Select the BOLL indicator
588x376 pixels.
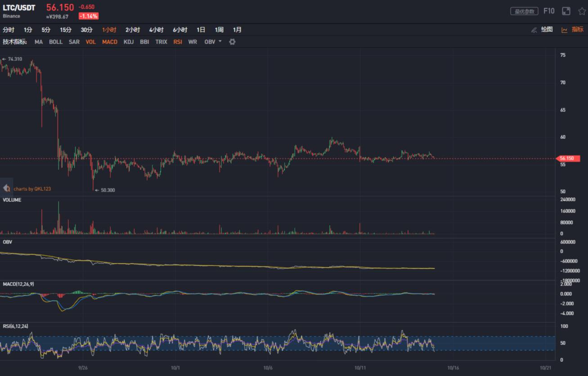pyautogui.click(x=56, y=41)
